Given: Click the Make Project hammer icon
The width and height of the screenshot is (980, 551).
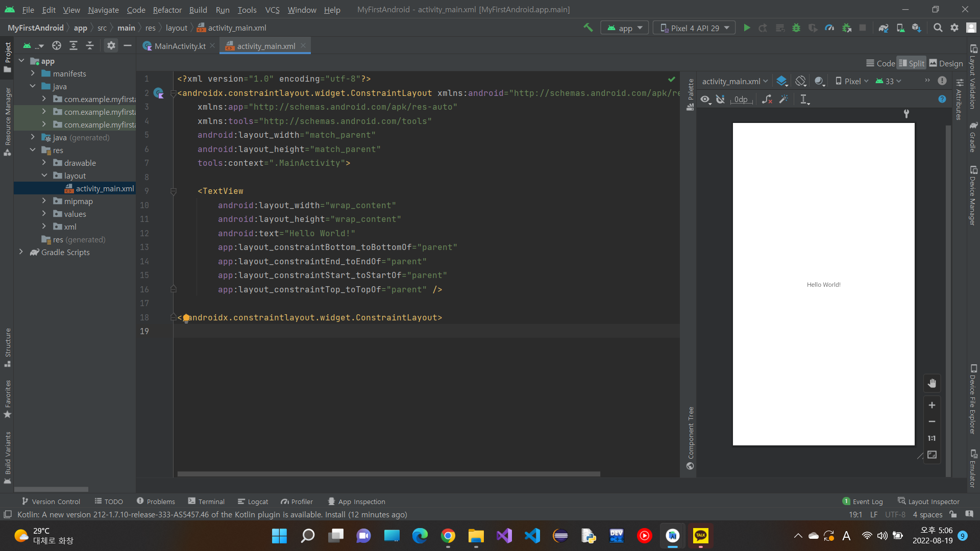Looking at the screenshot, I should 588,28.
